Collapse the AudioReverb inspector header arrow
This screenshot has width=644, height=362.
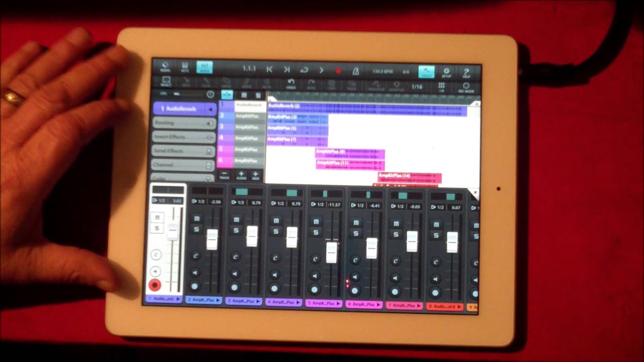tap(210, 109)
